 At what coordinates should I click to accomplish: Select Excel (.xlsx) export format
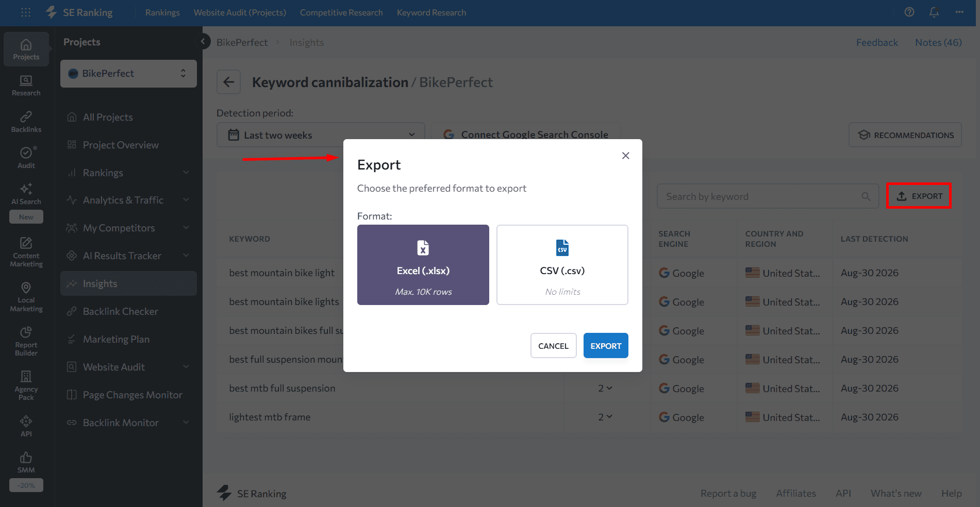tap(423, 265)
